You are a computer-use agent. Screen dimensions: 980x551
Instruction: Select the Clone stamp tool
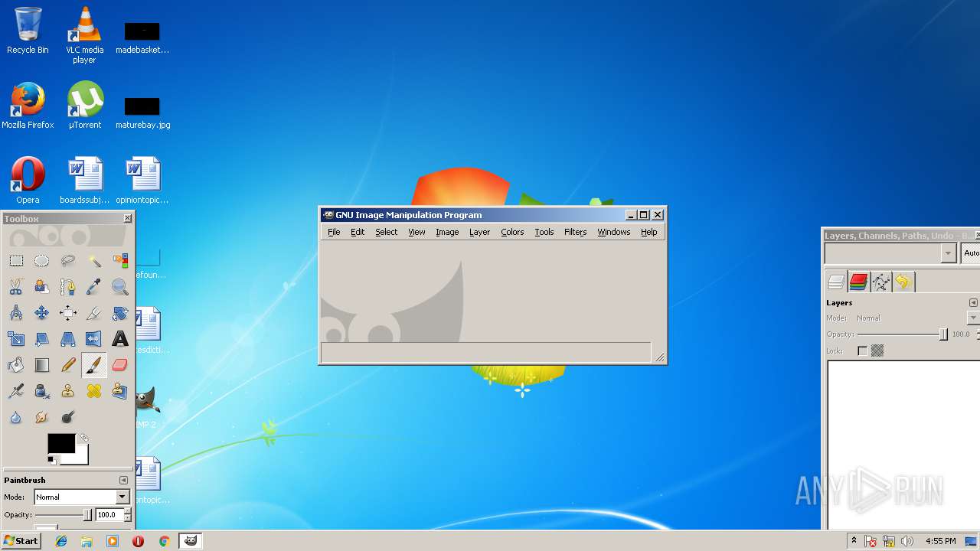pyautogui.click(x=68, y=391)
